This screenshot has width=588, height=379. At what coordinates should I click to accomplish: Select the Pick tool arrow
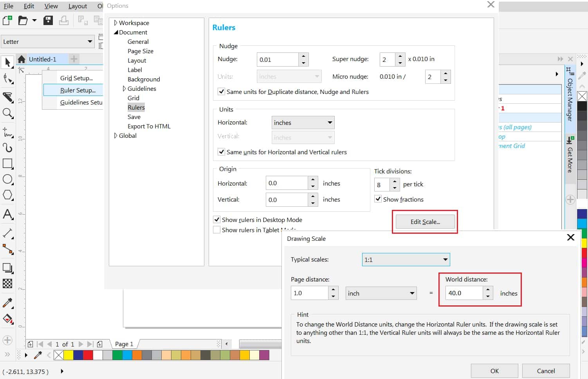click(7, 62)
